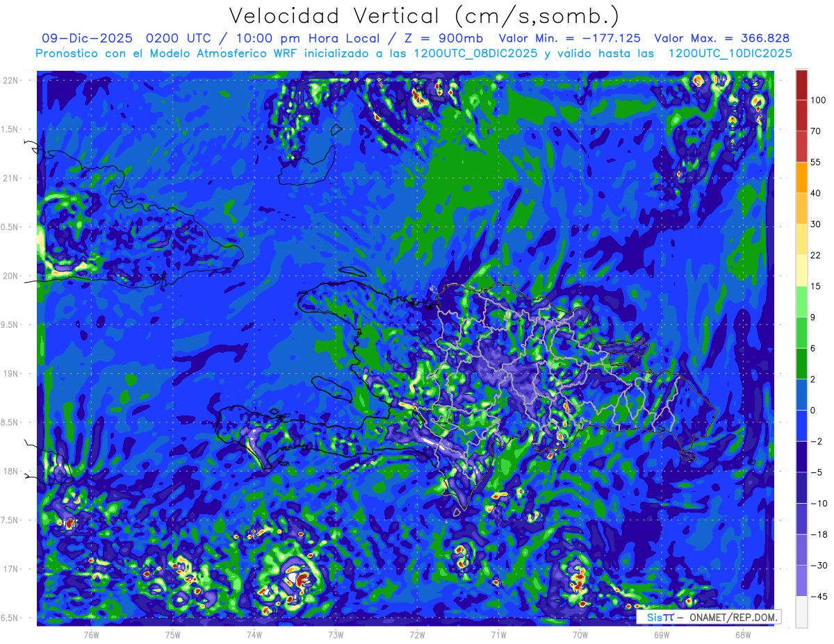Screen dimensions: 834x644
Task: Select lavender swatch between -45 and -30
Action: click(801, 581)
